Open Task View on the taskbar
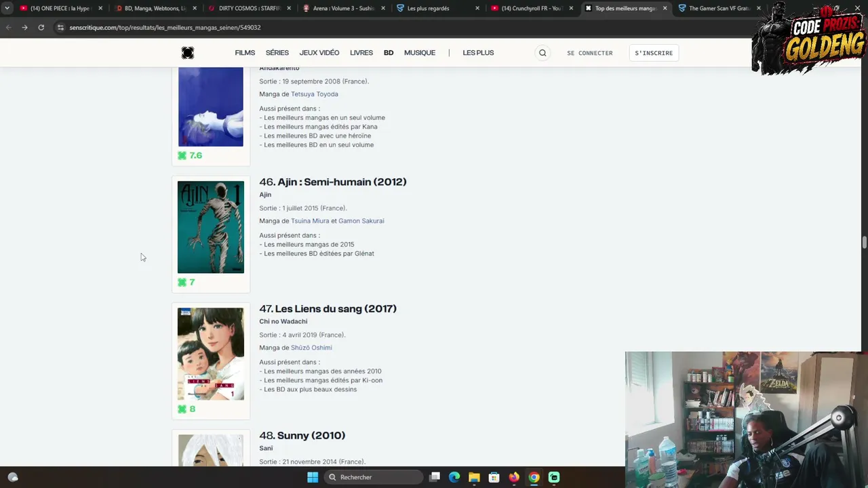The height and width of the screenshot is (488, 868). [x=435, y=477]
